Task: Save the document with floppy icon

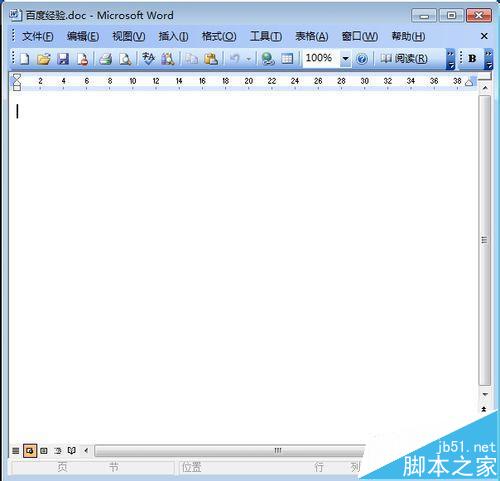Action: (63, 59)
